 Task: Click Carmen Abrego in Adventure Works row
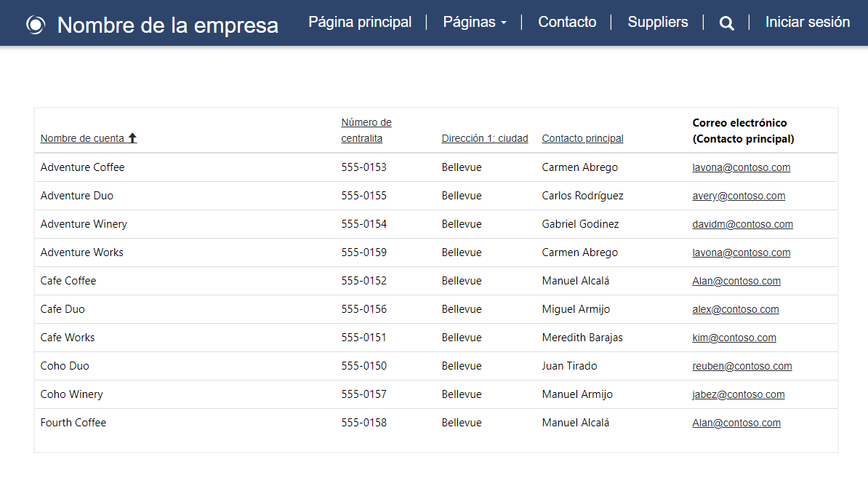[x=579, y=252]
